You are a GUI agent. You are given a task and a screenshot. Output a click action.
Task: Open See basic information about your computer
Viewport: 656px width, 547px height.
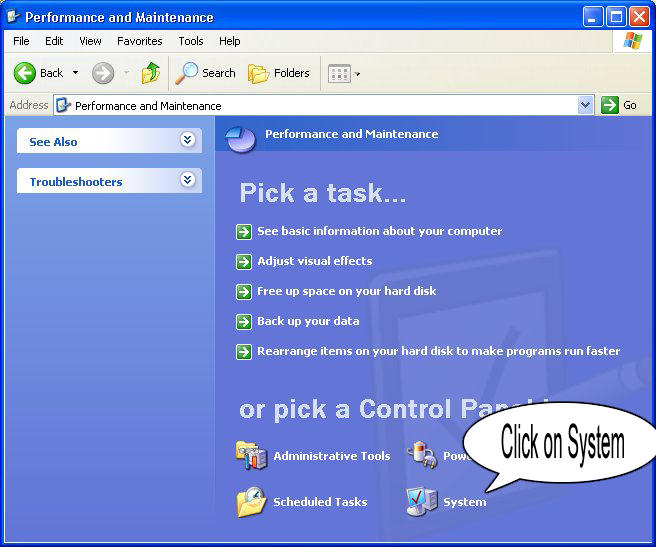click(x=379, y=231)
